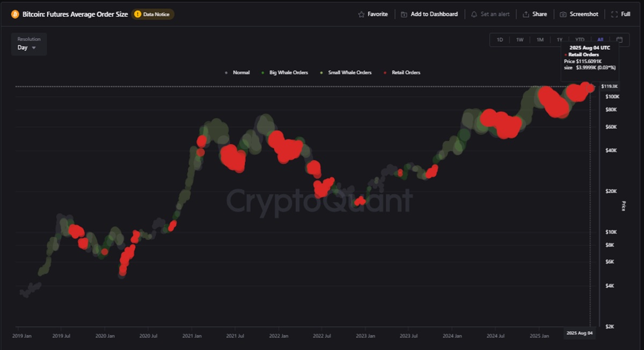Switch to YTD time range
The width and height of the screenshot is (644, 350).
click(x=580, y=40)
